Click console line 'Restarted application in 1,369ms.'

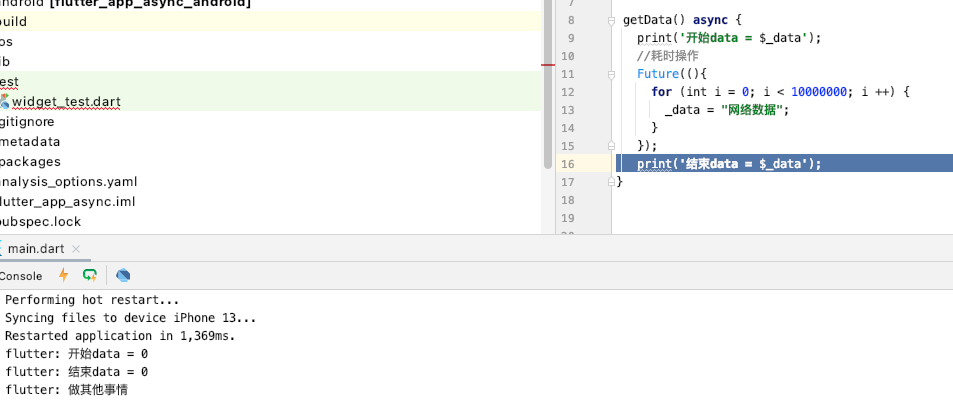(x=120, y=336)
